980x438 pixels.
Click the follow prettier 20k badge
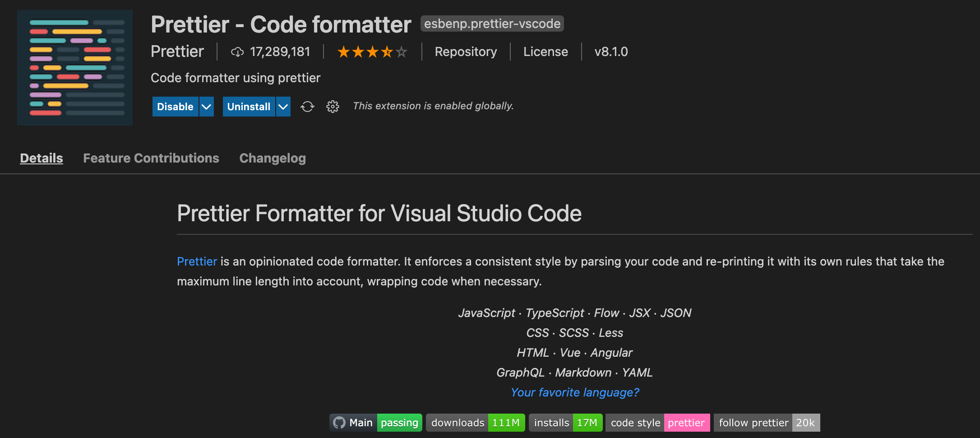pos(767,423)
